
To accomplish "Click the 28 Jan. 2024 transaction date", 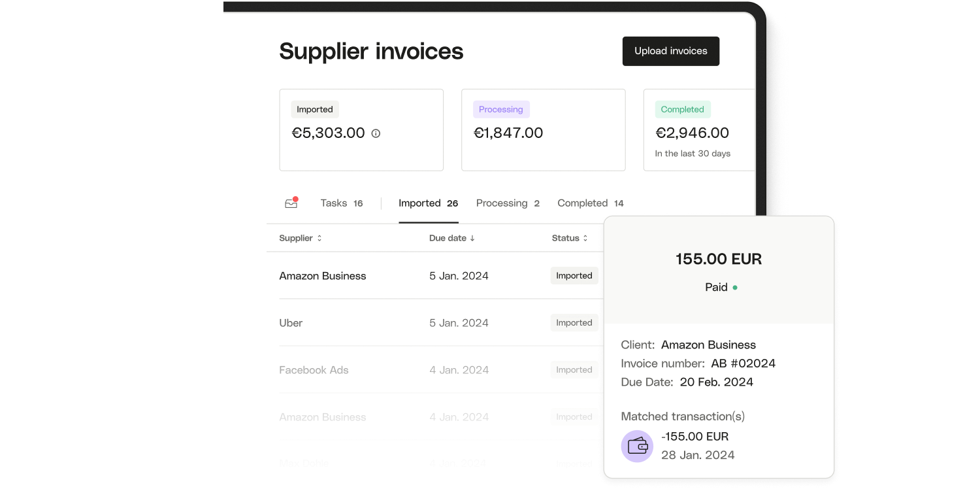I will [698, 455].
